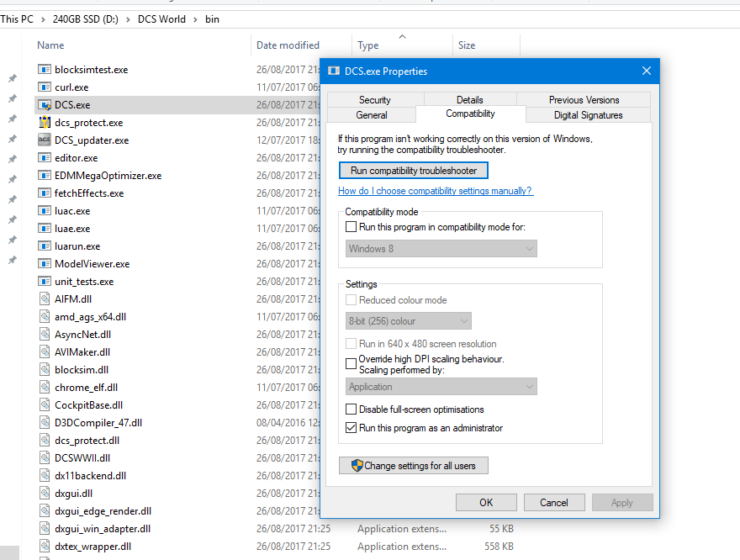Click the amd_ags_x64.dll file icon
This screenshot has height=560, width=740.
coord(45,316)
